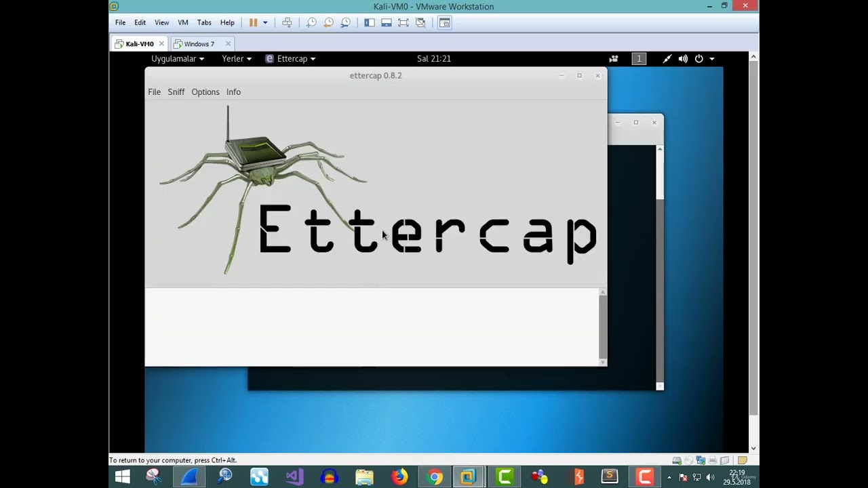868x488 pixels.
Task: Open Ettercap's File menu
Action: [154, 92]
